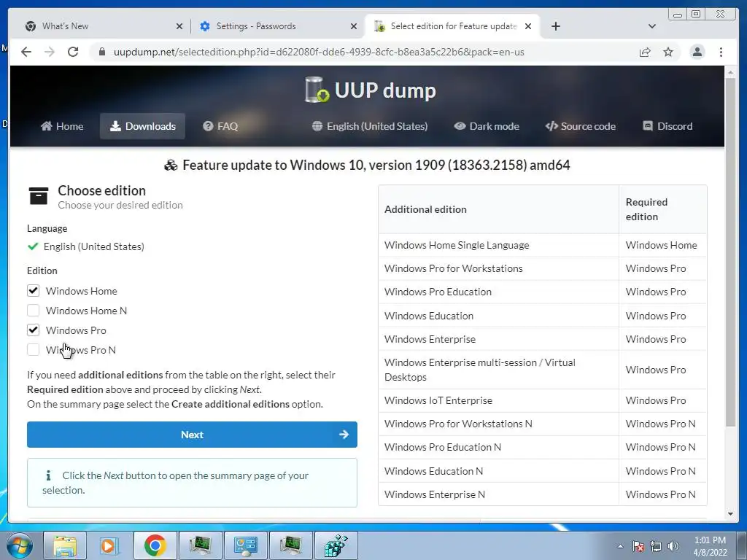Close the Select edition tab
Screen dimensions: 747x560
pos(528,26)
